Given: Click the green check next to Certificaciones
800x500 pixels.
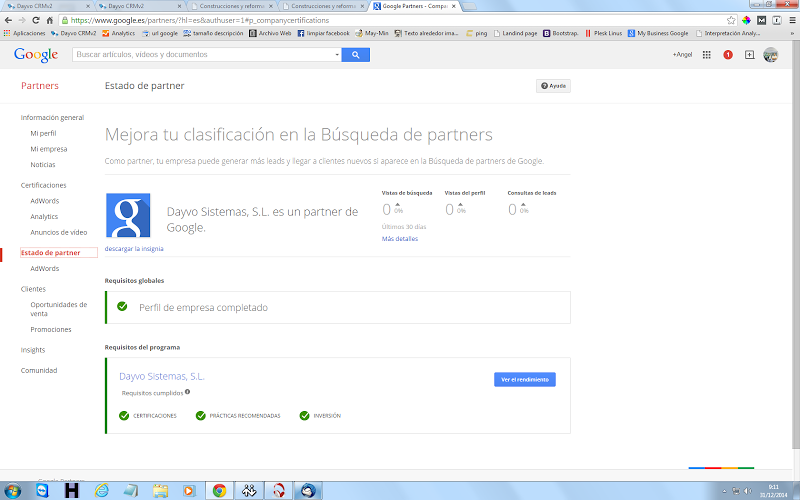Looking at the screenshot, I should tap(124, 415).
